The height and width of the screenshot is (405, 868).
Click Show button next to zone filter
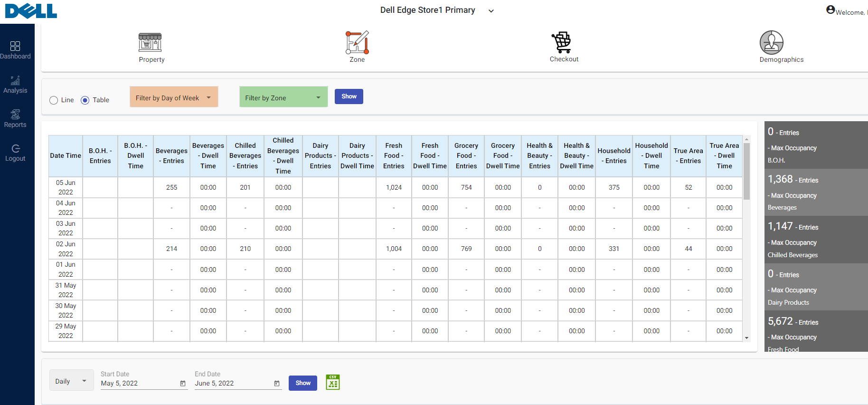349,96
